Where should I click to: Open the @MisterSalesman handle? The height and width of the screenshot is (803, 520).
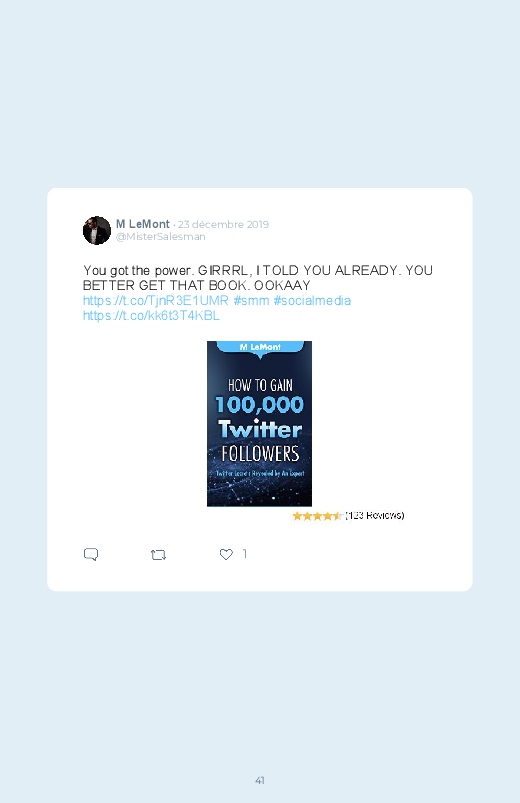point(160,237)
